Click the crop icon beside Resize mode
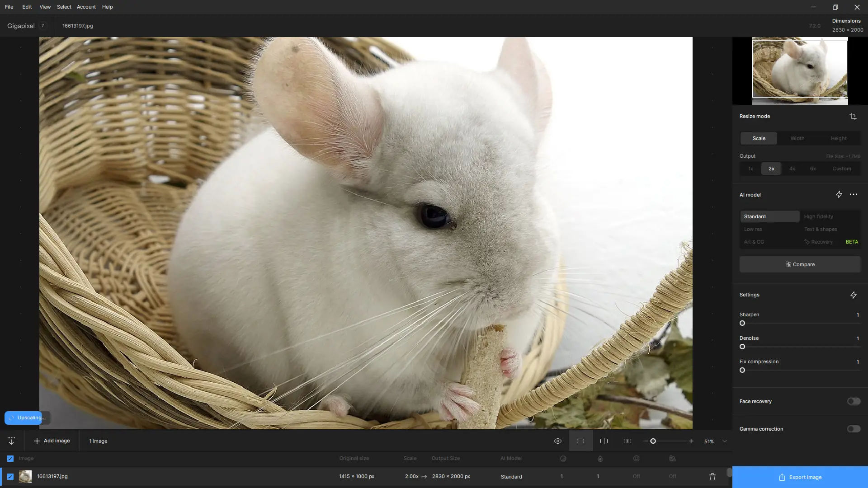Screen dimensions: 868x488 (853, 117)
